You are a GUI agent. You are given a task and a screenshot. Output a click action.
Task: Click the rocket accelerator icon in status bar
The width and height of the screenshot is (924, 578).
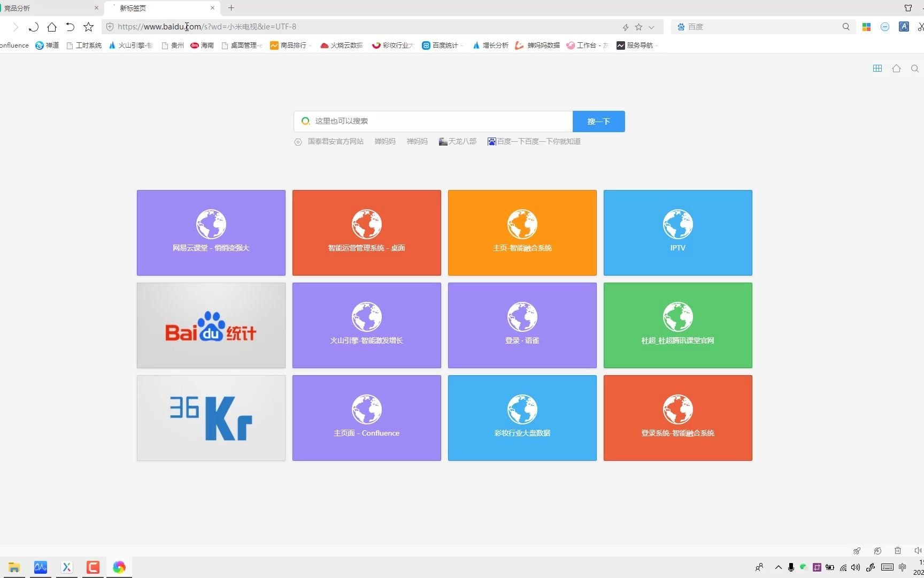857,551
